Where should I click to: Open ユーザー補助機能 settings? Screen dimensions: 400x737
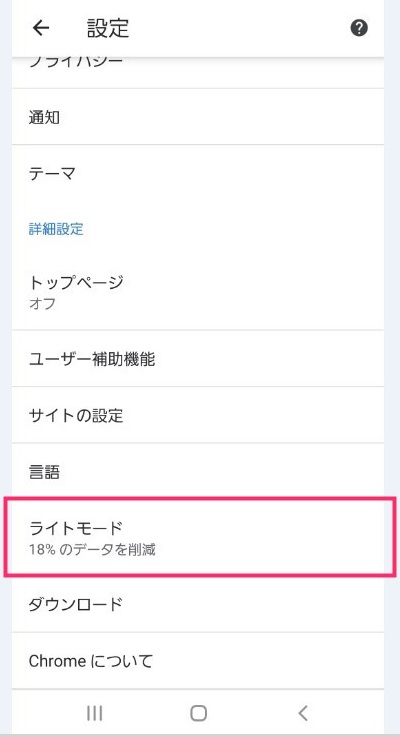198,359
